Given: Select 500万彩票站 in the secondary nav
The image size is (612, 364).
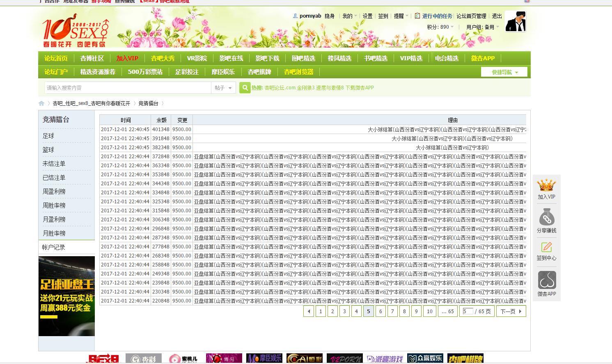Looking at the screenshot, I should tap(145, 72).
